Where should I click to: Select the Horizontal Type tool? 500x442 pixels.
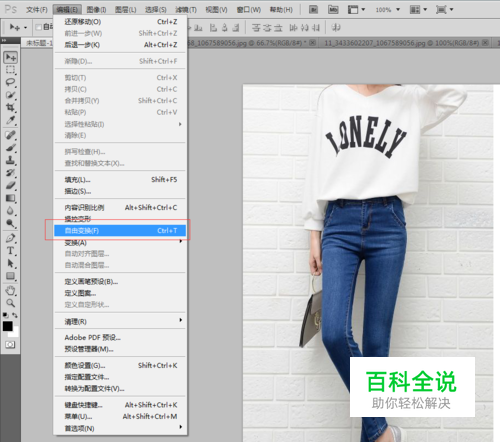coord(10,251)
